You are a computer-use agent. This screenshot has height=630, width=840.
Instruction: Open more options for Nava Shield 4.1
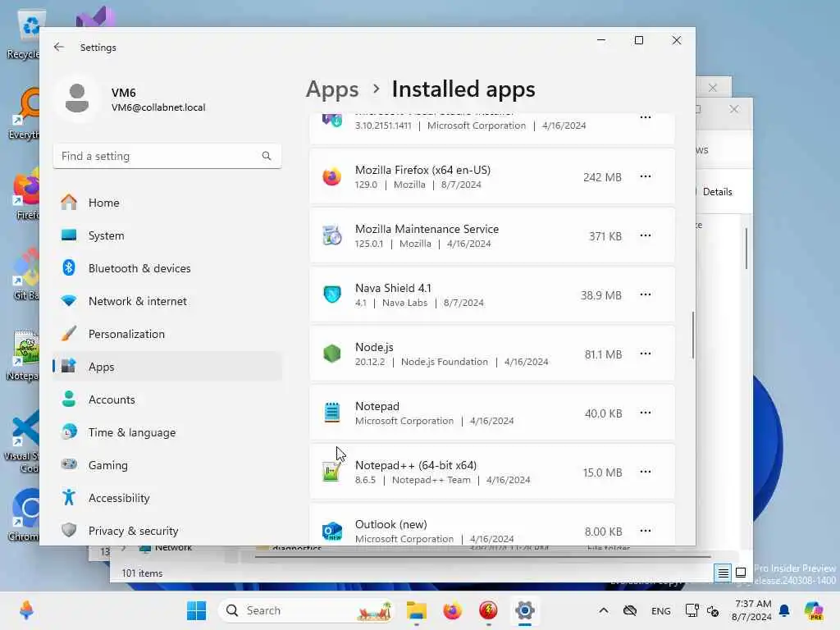[x=646, y=294]
